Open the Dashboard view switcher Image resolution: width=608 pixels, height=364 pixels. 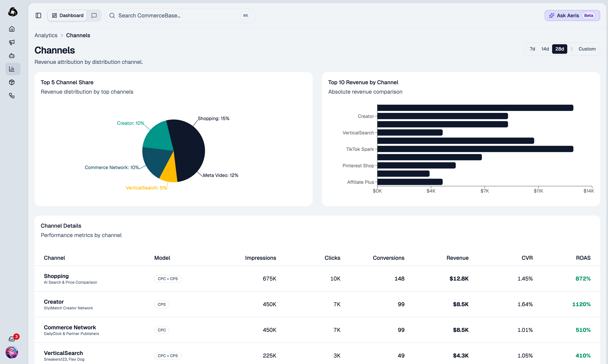coord(67,15)
